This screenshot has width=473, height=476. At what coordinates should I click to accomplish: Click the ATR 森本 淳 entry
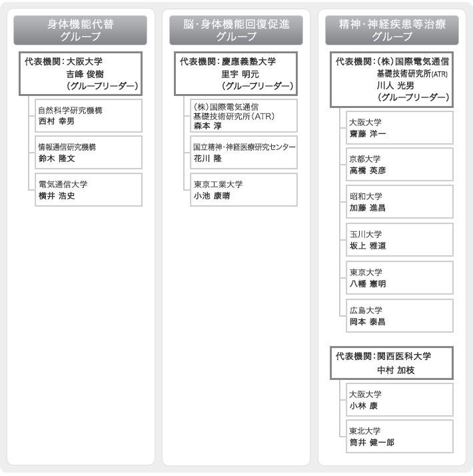pyautogui.click(x=244, y=115)
